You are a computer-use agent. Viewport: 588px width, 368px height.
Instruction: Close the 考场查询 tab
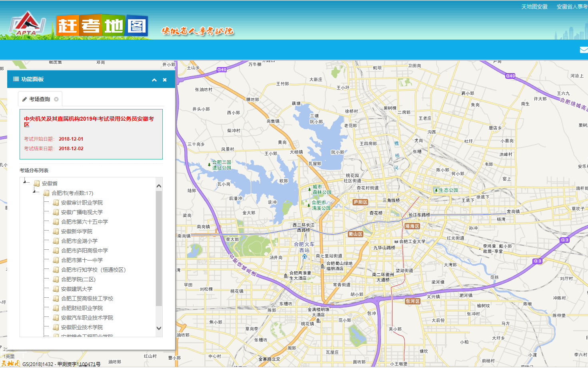tap(56, 99)
